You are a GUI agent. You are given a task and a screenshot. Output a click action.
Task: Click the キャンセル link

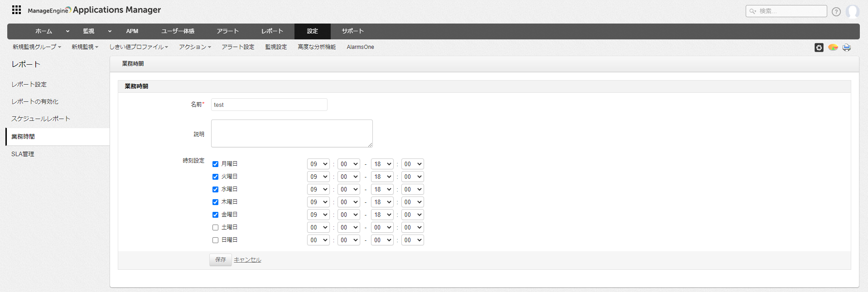[247, 260]
